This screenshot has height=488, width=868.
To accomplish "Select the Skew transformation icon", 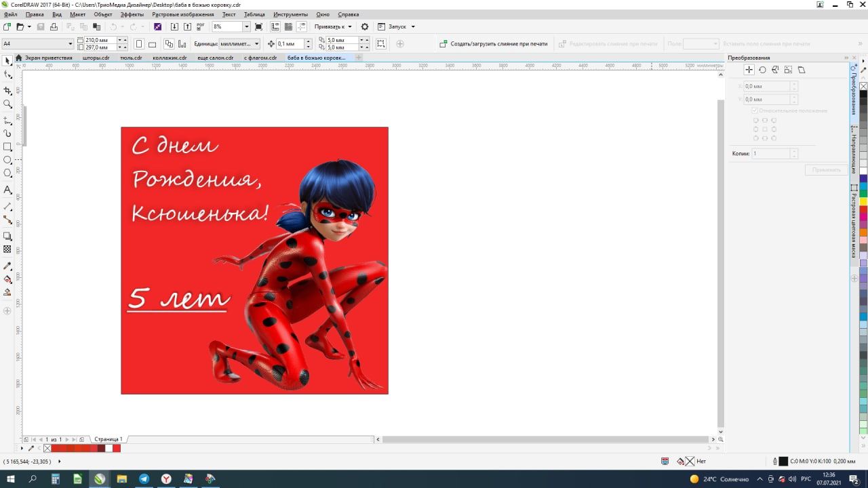I will coord(801,70).
